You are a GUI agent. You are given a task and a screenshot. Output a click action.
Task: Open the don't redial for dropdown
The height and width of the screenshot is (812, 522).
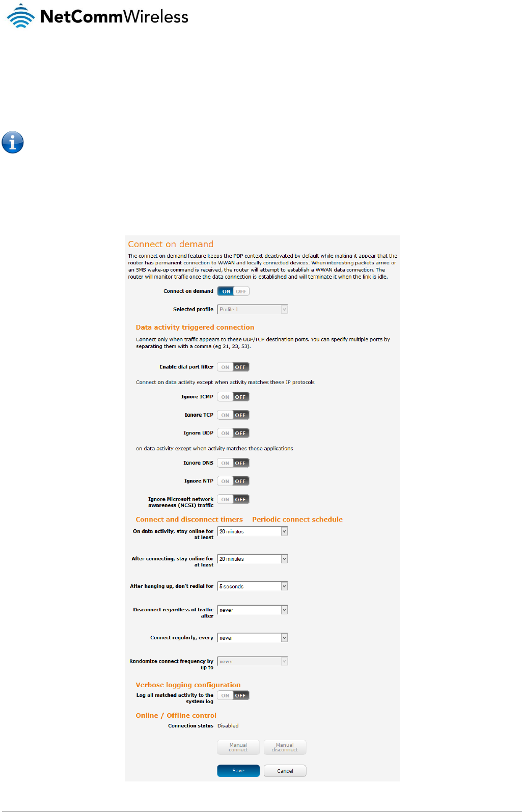click(x=253, y=586)
